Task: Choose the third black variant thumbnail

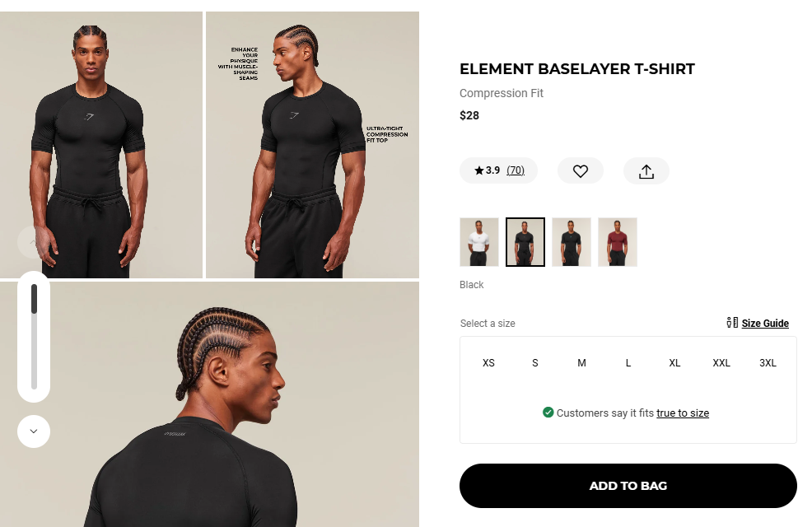Action: pyautogui.click(x=572, y=242)
